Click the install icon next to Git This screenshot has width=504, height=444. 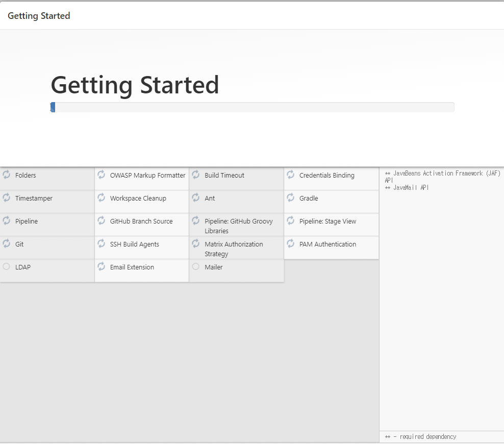(x=7, y=243)
